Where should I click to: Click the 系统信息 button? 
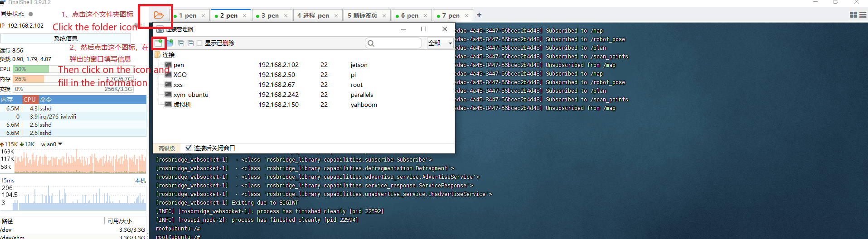[x=66, y=38]
